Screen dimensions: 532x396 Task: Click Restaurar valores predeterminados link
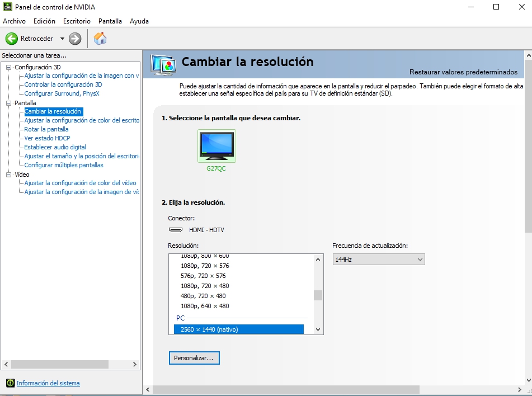point(463,72)
